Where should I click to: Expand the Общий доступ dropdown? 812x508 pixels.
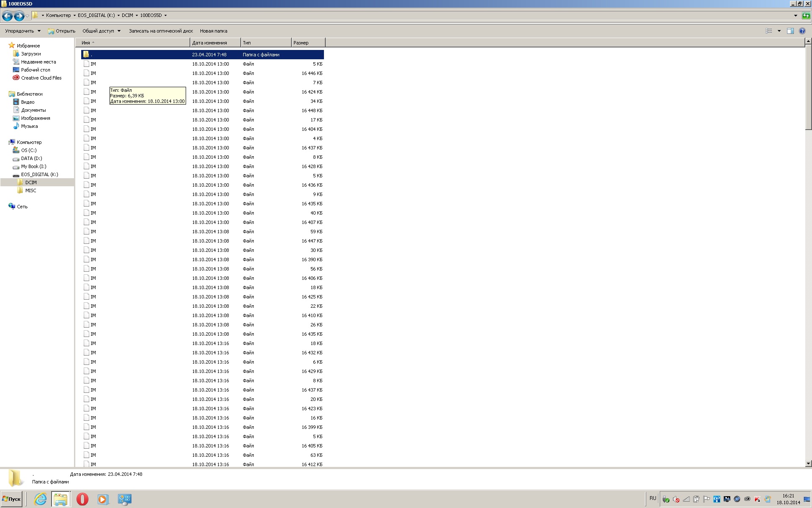click(101, 31)
